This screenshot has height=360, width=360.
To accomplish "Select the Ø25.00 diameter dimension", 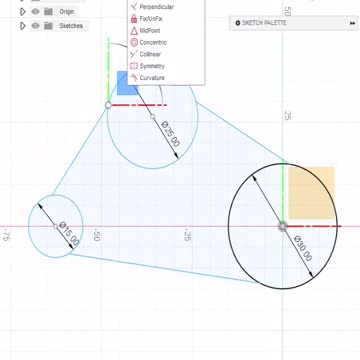I will [x=171, y=134].
